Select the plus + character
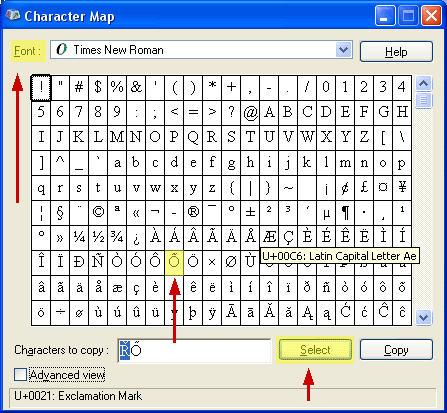The height and width of the screenshot is (413, 447). [x=231, y=88]
